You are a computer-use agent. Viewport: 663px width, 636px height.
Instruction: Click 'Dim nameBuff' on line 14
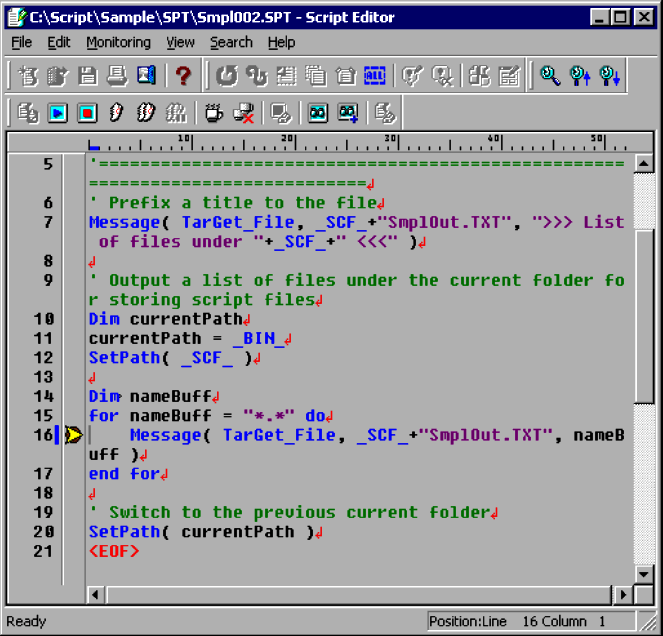tap(150, 396)
